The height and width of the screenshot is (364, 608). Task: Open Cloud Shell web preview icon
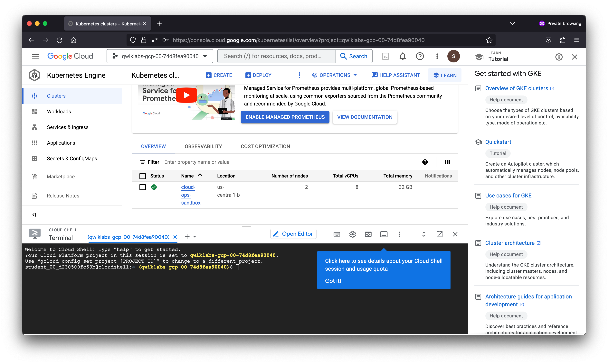click(368, 234)
